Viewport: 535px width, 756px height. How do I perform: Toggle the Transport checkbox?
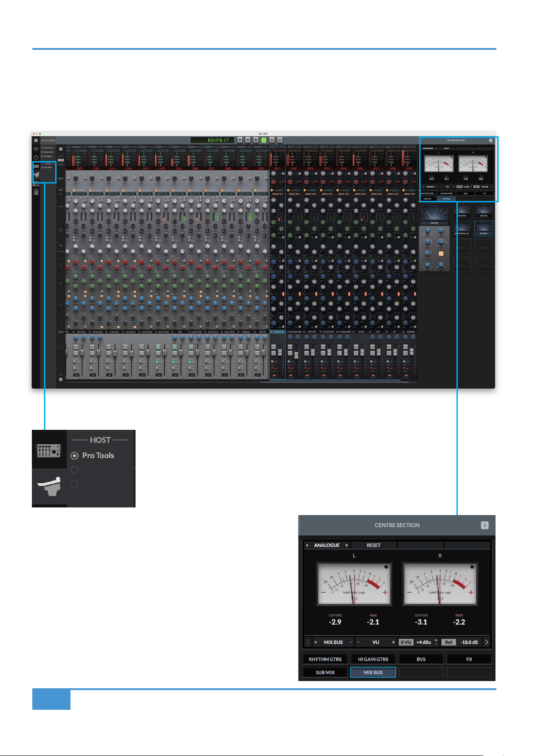pos(42,156)
